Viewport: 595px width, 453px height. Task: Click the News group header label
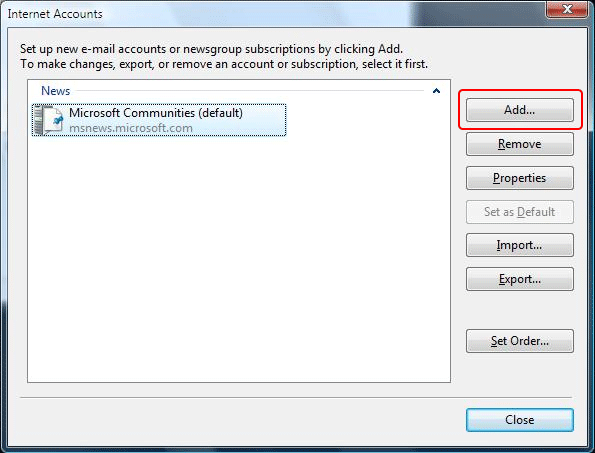pos(55,91)
